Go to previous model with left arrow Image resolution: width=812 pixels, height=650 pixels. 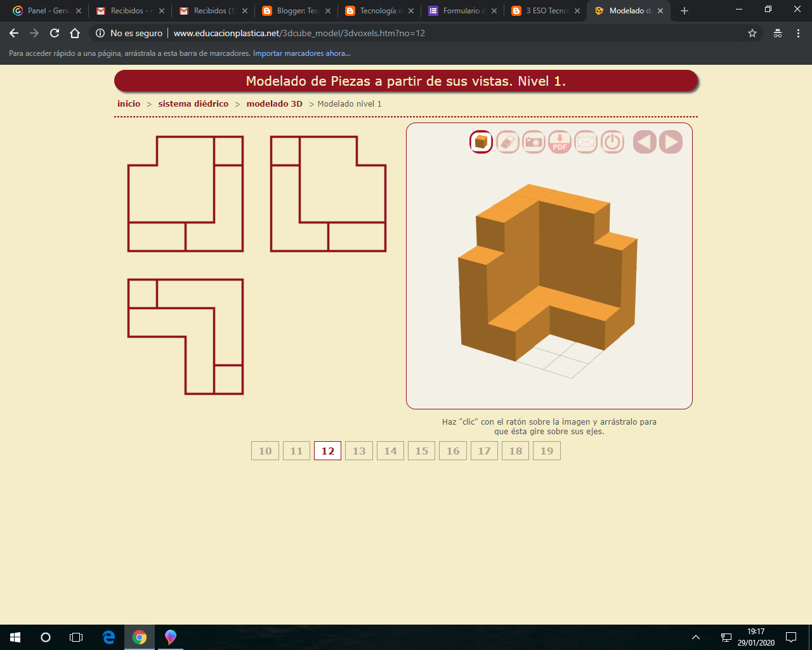point(645,142)
